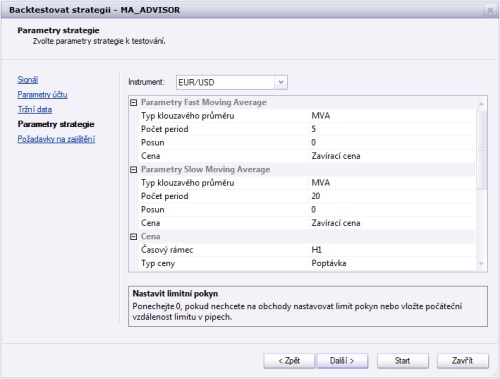Image resolution: width=500 pixels, height=379 pixels.
Task: Collapse Parametry Slow Moving Average group
Action: pyautogui.click(x=134, y=170)
